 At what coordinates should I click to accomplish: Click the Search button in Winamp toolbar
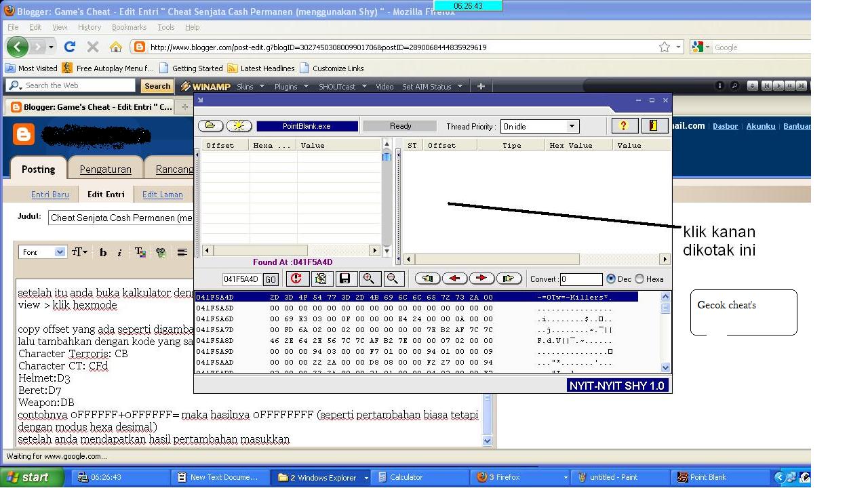coord(157,86)
